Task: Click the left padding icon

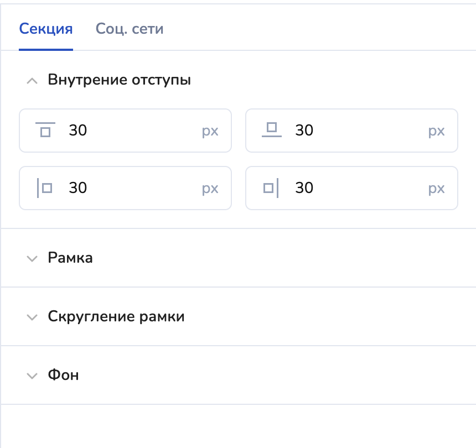Action: click(x=45, y=188)
